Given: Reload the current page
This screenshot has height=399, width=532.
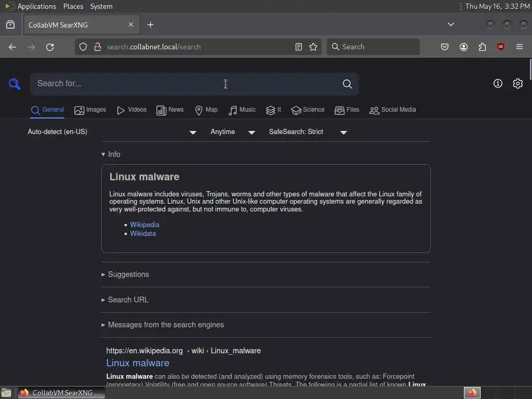Looking at the screenshot, I should coord(50,47).
